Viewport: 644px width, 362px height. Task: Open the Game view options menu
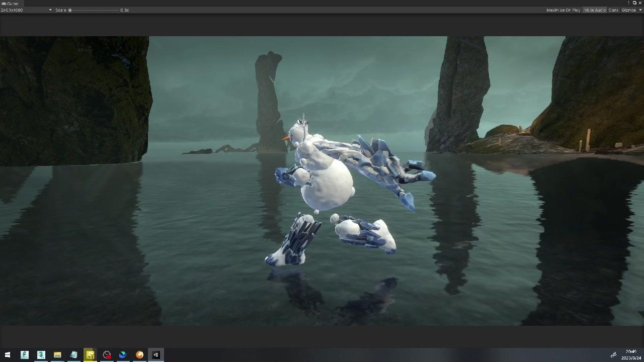[628, 3]
